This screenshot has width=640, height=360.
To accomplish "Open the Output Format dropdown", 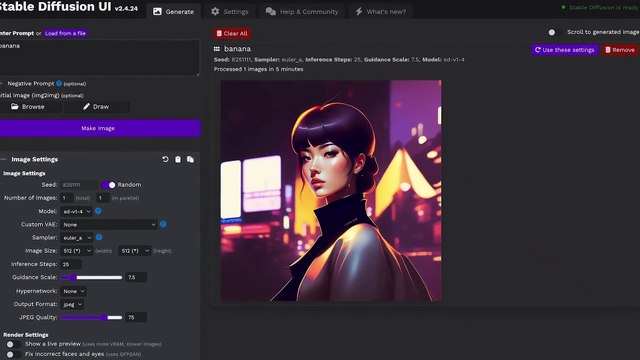I will coord(72,304).
